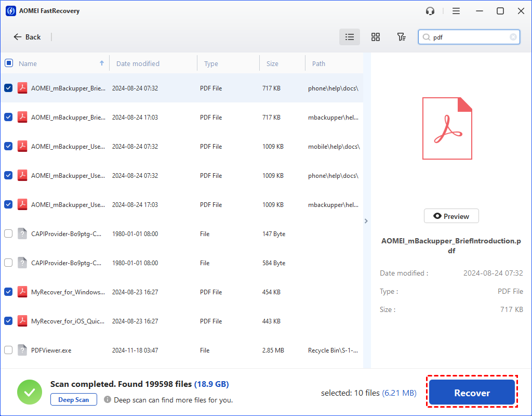The height and width of the screenshot is (416, 532).
Task: Sort files by Name column
Action: pos(28,63)
